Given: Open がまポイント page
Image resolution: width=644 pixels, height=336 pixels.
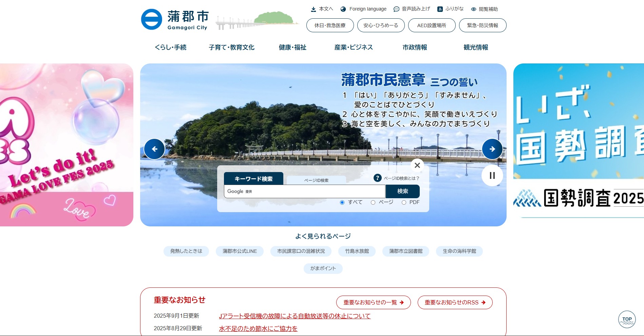Looking at the screenshot, I should pos(323,268).
